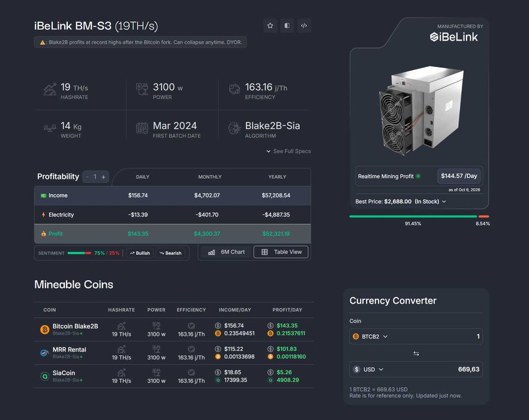529x420 pixels.
Task: Open Bitcoin Blake2B coin link
Action: point(75,326)
